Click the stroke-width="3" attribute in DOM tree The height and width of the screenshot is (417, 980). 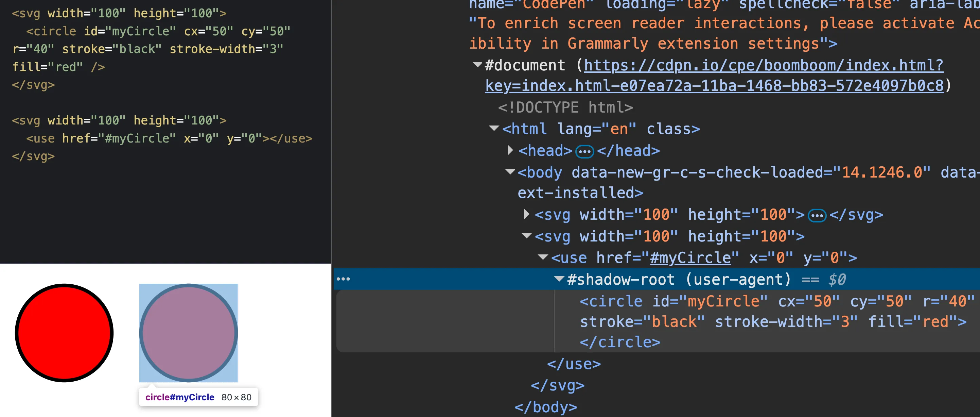click(786, 322)
